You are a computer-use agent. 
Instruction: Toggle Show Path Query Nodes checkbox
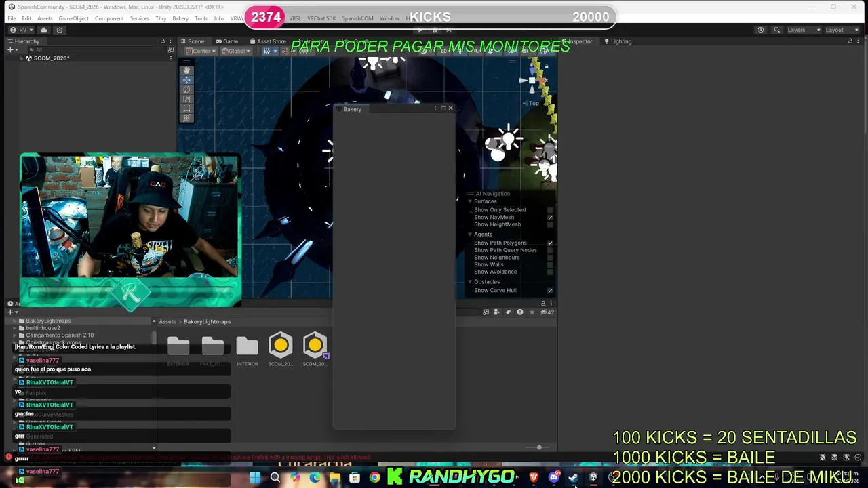pos(550,250)
